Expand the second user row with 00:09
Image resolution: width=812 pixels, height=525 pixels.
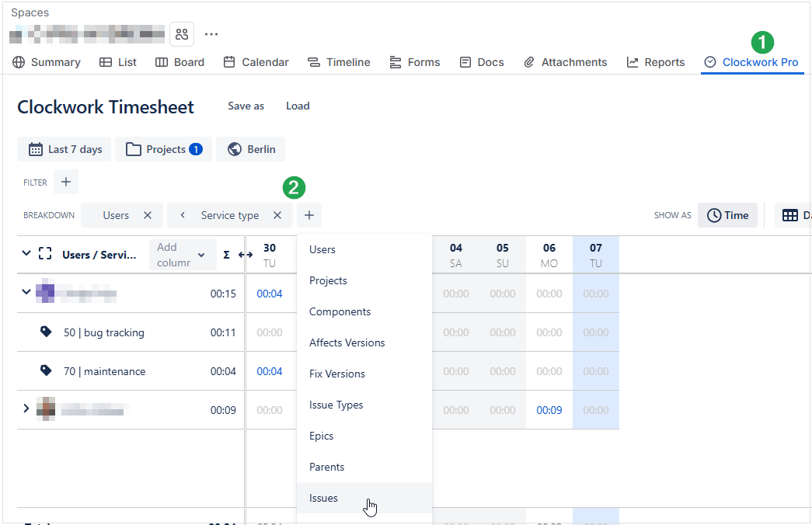26,409
